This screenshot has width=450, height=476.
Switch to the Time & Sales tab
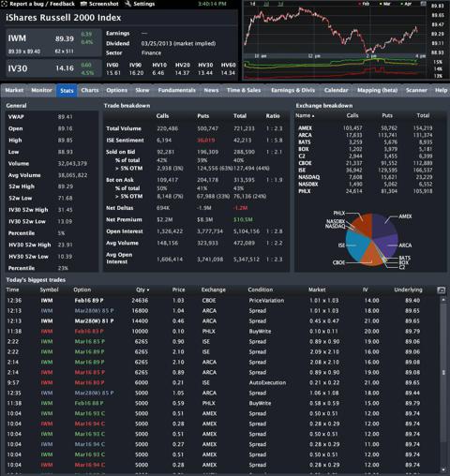[244, 90]
